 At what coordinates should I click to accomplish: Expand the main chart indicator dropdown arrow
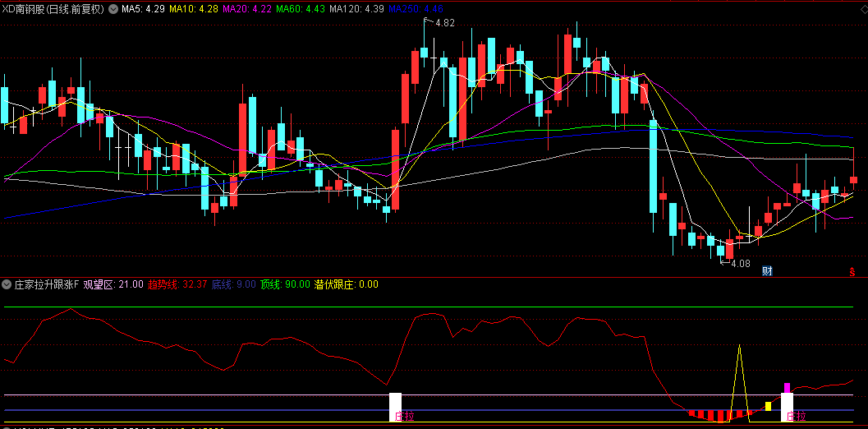click(x=113, y=9)
